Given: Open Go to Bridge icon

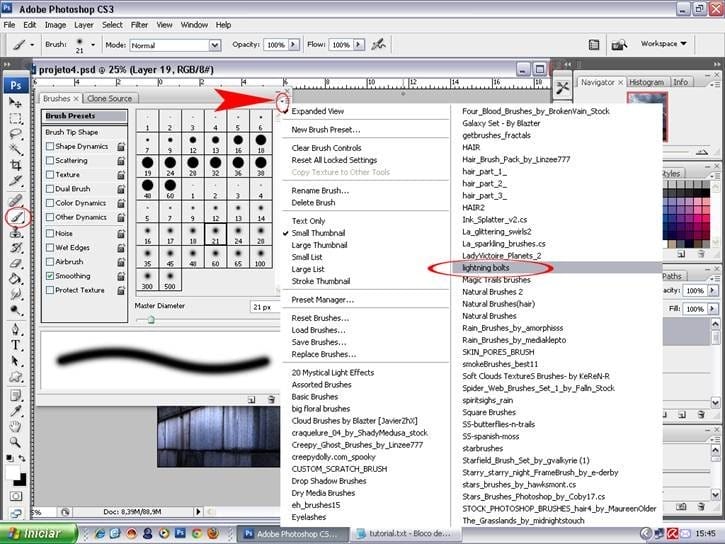Looking at the screenshot, I should tap(619, 44).
